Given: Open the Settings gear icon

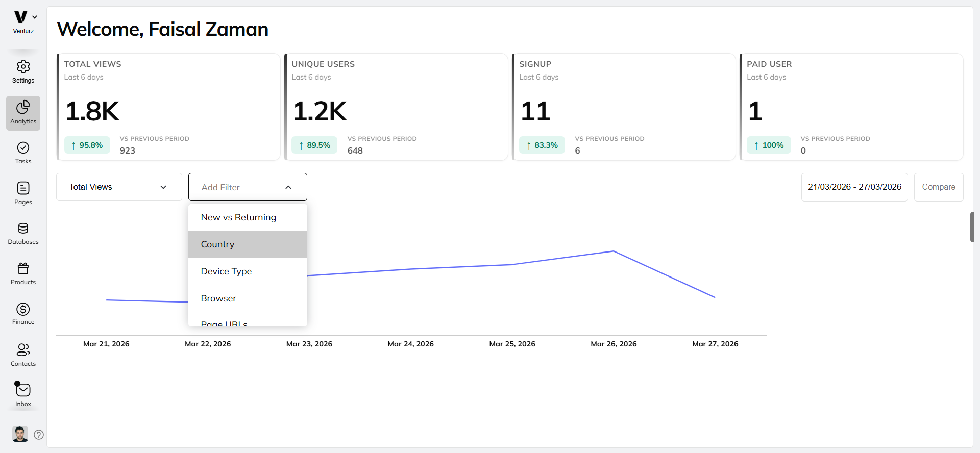Looking at the screenshot, I should coord(23,67).
